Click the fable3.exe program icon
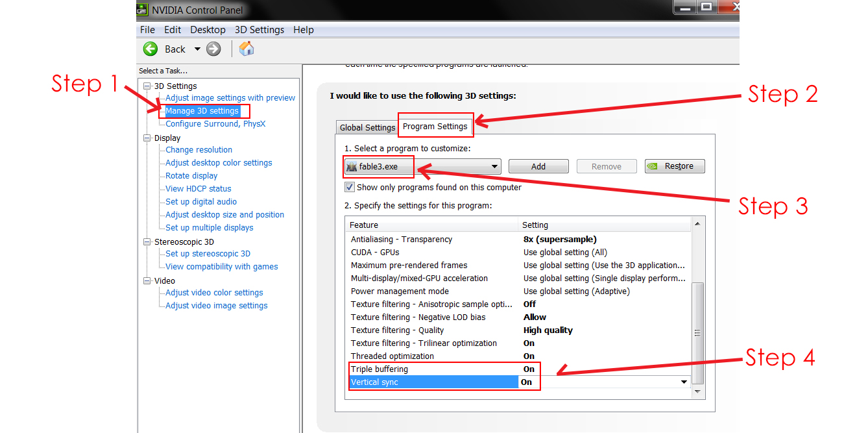Image resolution: width=868 pixels, height=433 pixels. pyautogui.click(x=352, y=167)
